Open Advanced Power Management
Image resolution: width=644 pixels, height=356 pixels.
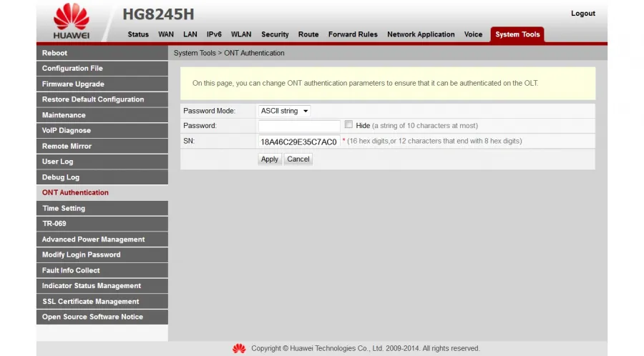pyautogui.click(x=102, y=239)
